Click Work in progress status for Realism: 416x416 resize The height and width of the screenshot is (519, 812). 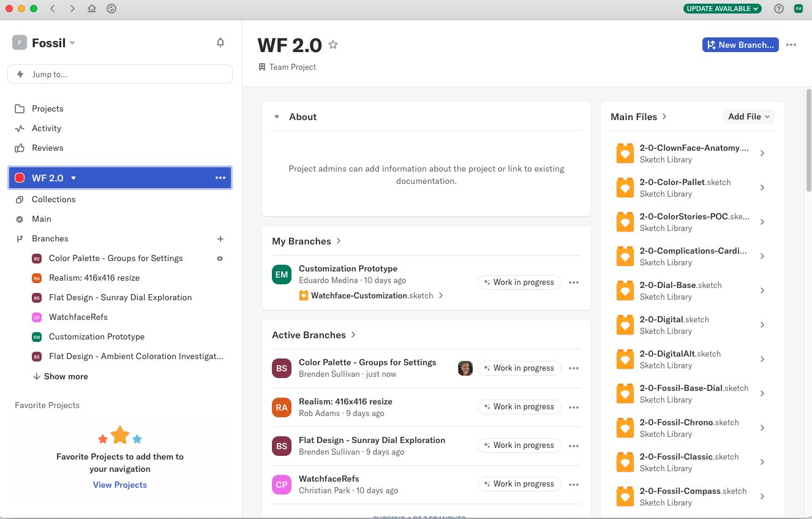click(519, 407)
